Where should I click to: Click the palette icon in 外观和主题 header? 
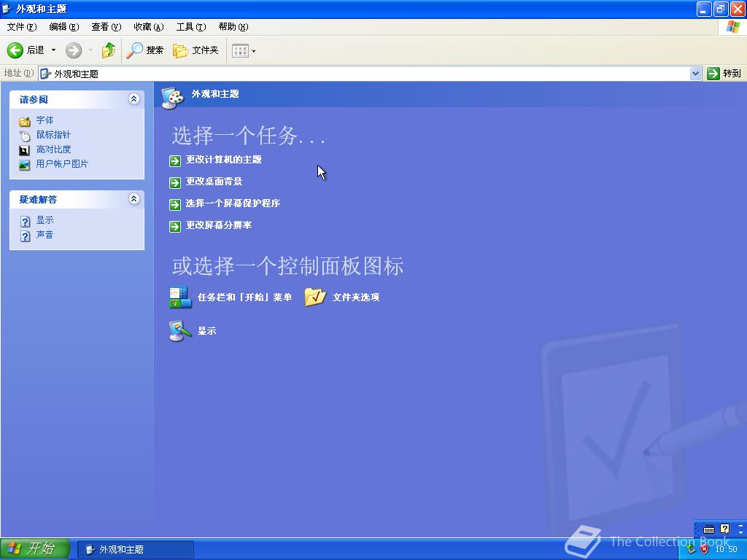coord(172,97)
